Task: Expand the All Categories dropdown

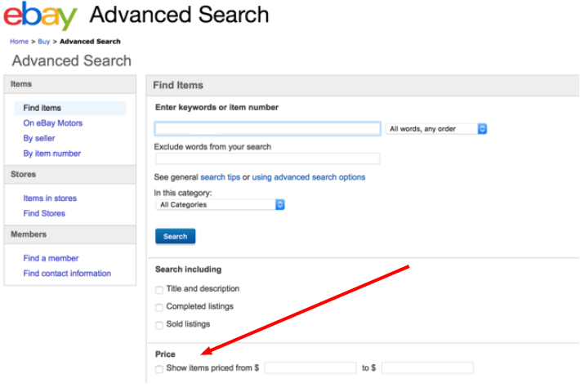Action: click(x=220, y=204)
